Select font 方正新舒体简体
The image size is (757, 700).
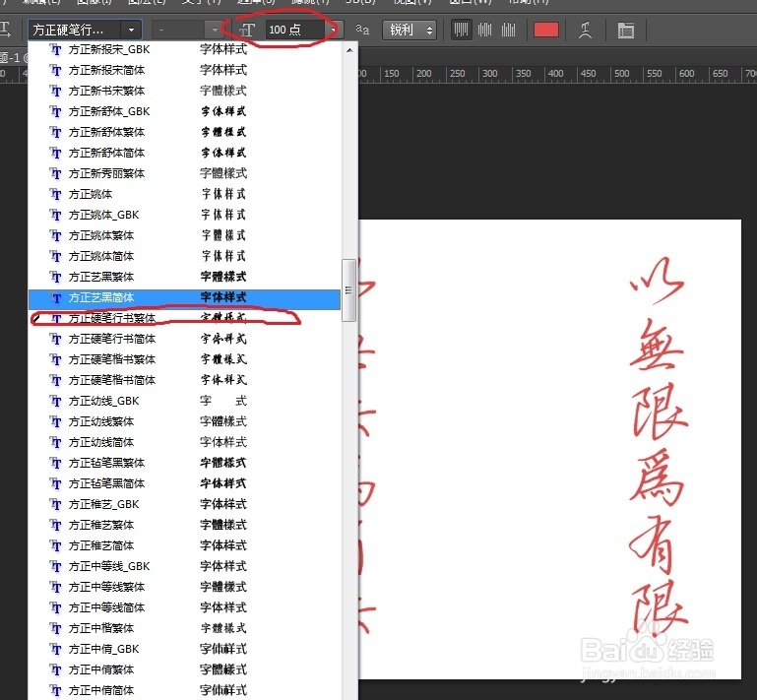pos(184,153)
